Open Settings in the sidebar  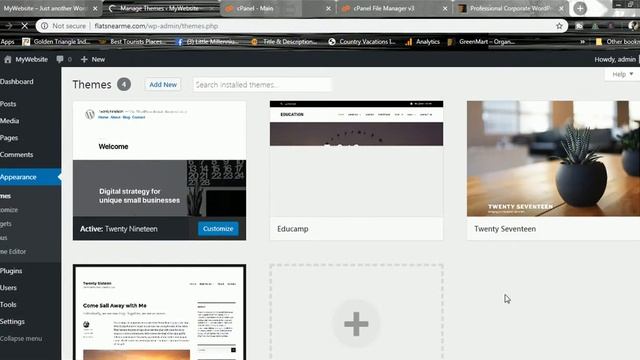click(13, 322)
